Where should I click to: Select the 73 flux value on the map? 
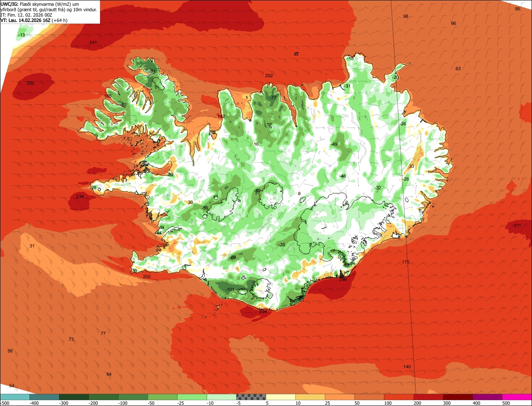(x=71, y=339)
